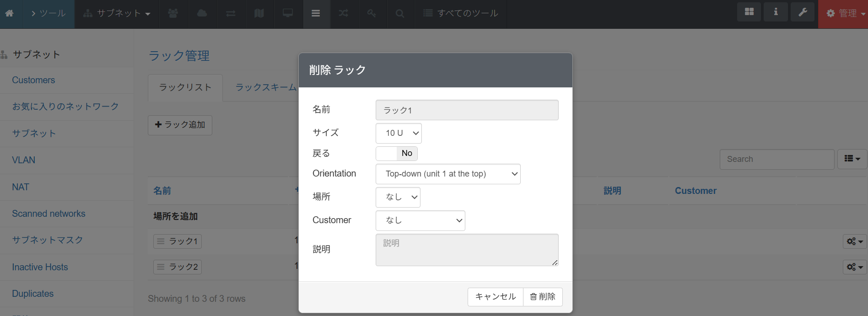Open the Customer なし dropdown in dialog
The height and width of the screenshot is (316, 868).
[x=421, y=220]
